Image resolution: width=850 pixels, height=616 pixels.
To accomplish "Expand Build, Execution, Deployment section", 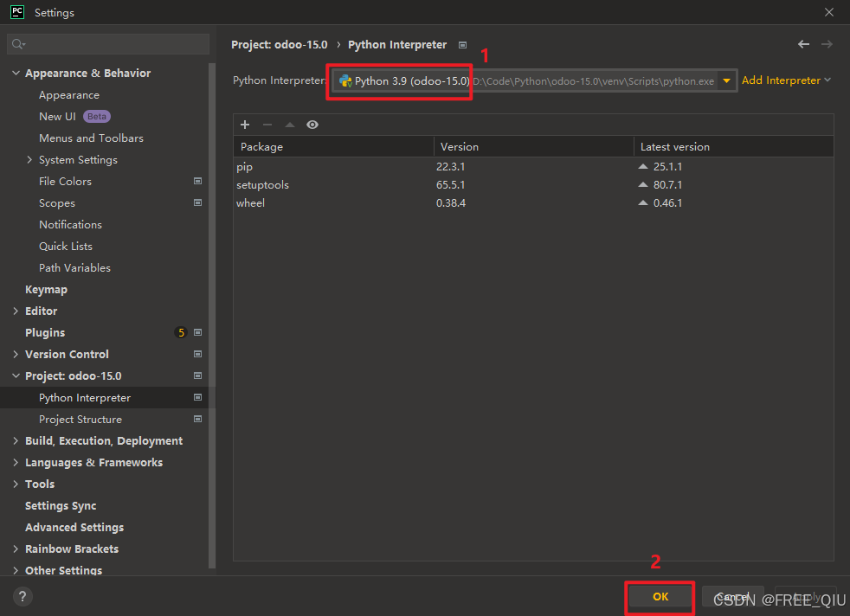I will tap(16, 440).
